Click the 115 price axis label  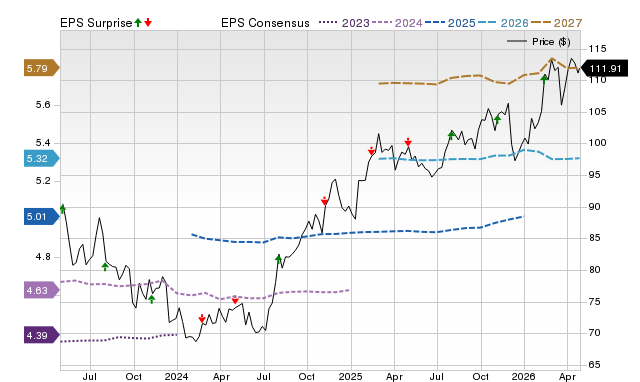coord(597,49)
